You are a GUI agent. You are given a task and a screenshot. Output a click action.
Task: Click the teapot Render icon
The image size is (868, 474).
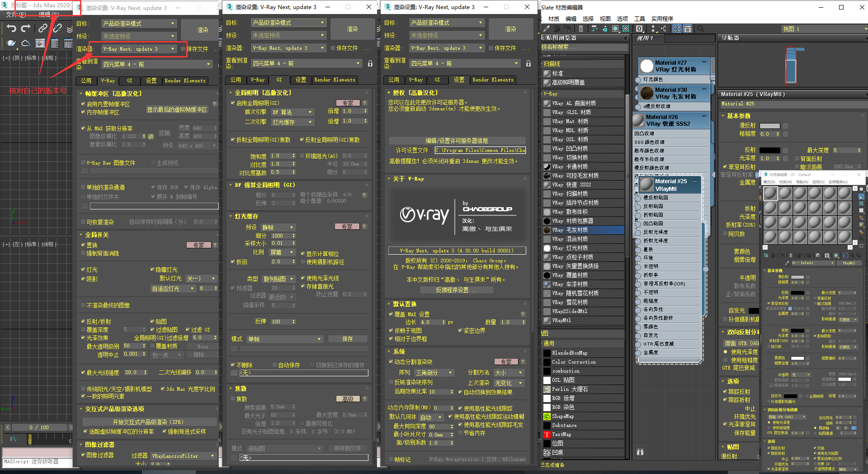coord(11,43)
